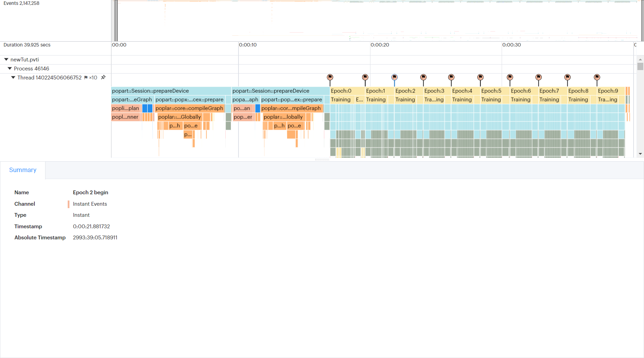The height and width of the screenshot is (358, 644).
Task: Select the Epoch 3 begin flag marker
Action: pos(423,77)
